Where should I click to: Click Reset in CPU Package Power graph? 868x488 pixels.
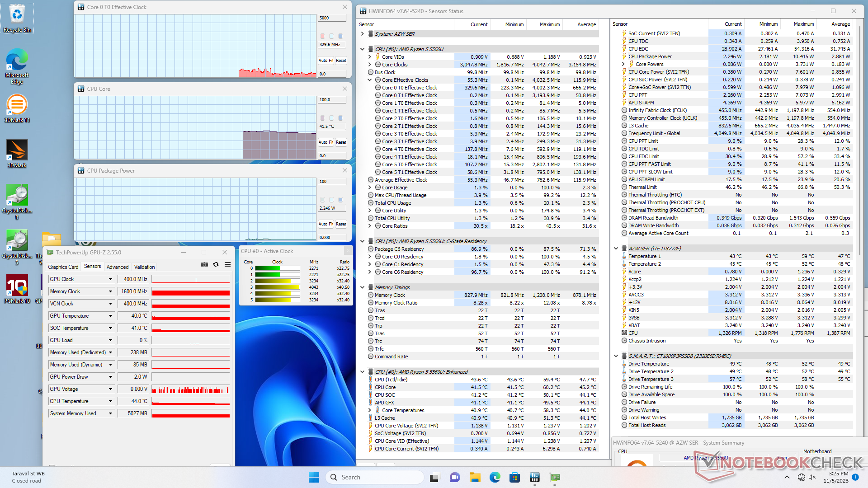(341, 224)
